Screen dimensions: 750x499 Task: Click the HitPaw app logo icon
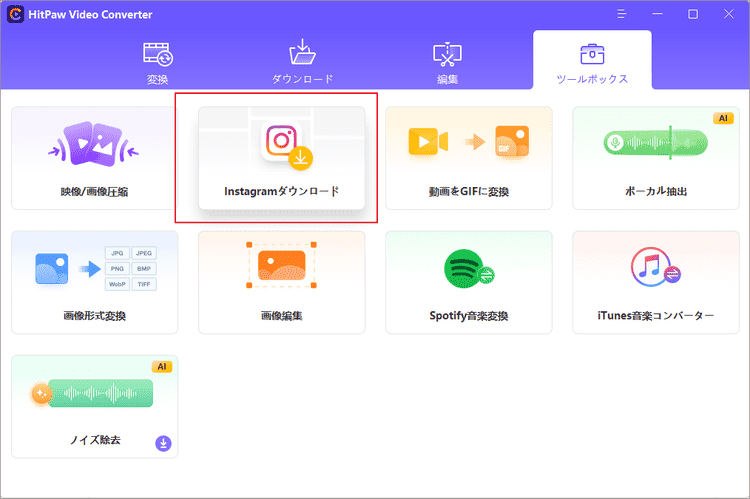coord(15,14)
